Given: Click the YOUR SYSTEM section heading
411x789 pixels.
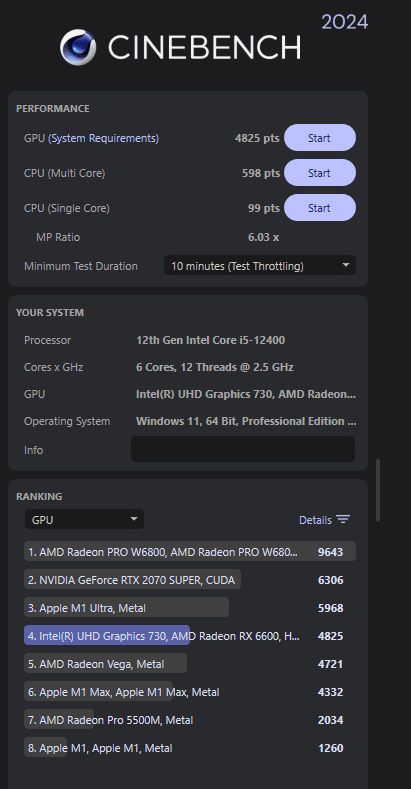Looking at the screenshot, I should [x=50, y=312].
